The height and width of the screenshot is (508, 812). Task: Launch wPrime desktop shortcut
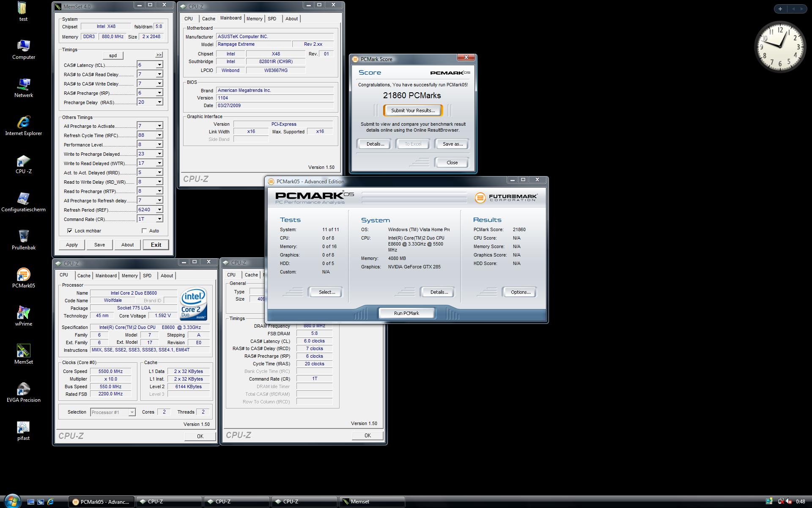point(23,317)
